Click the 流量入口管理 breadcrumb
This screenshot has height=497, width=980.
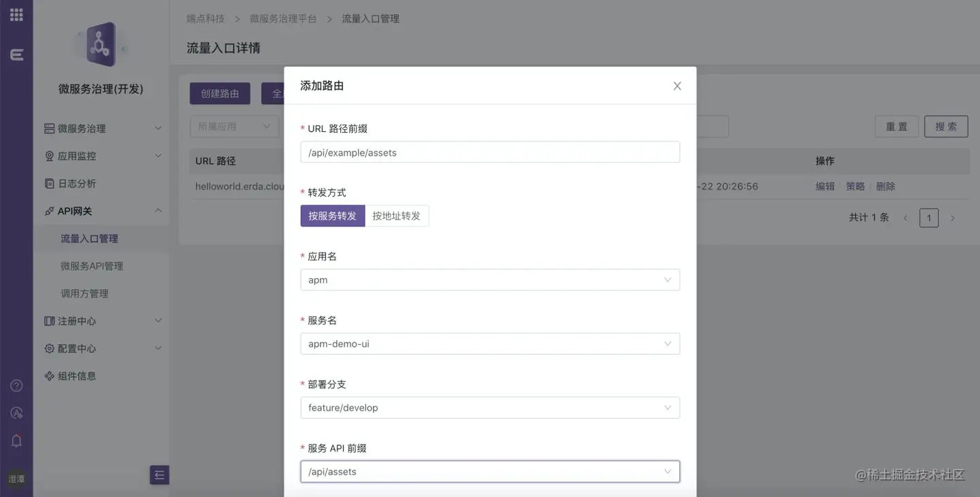click(370, 19)
